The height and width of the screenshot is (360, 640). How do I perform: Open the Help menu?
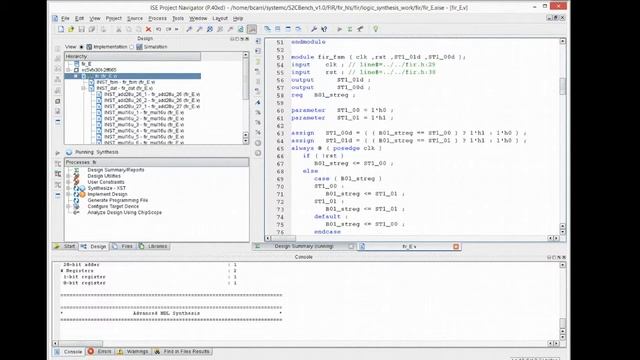tap(238, 18)
